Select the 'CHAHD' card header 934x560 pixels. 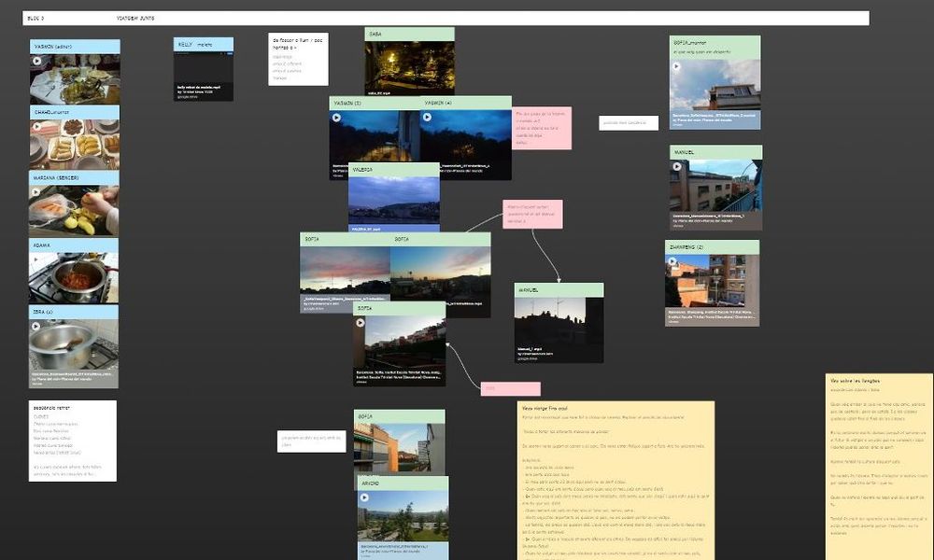[75, 112]
